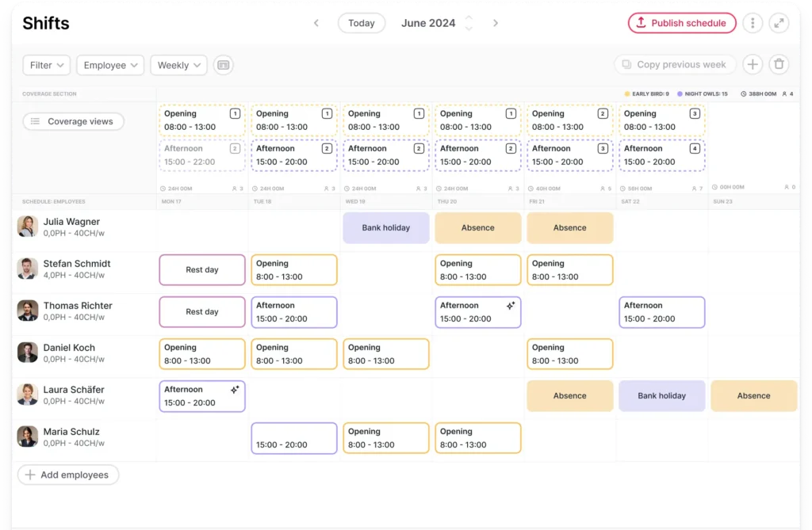Jump to Today
This screenshot has height=530, width=812.
[x=362, y=23]
